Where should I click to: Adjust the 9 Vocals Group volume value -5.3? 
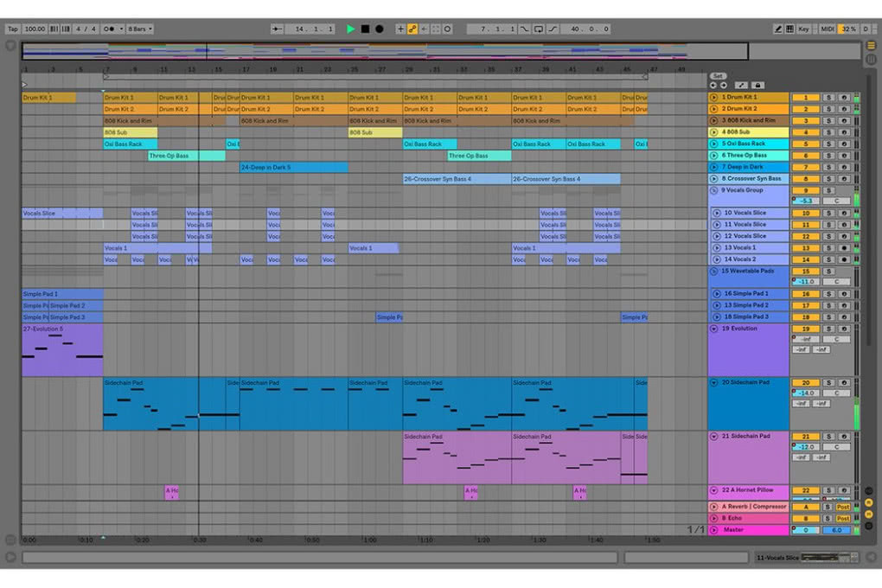[x=806, y=201]
